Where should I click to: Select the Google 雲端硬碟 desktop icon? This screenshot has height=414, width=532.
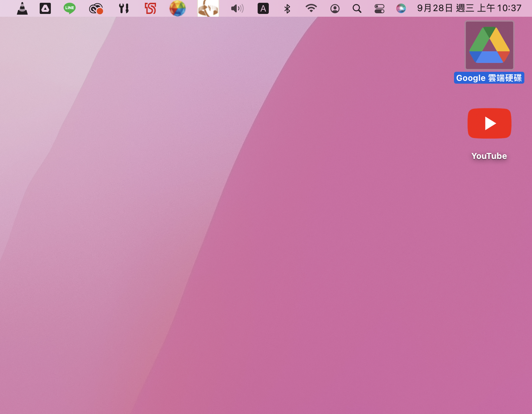coord(490,45)
